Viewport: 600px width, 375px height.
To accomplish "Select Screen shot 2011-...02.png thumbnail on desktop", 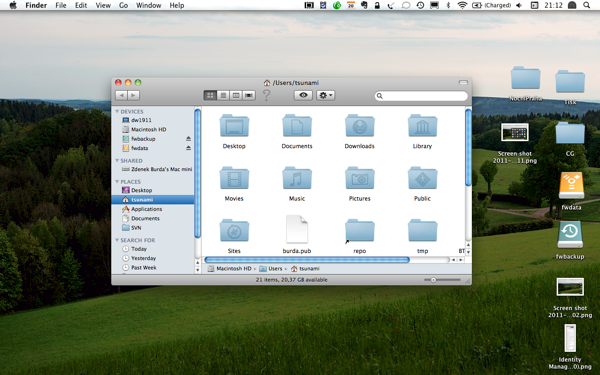I will [570, 287].
